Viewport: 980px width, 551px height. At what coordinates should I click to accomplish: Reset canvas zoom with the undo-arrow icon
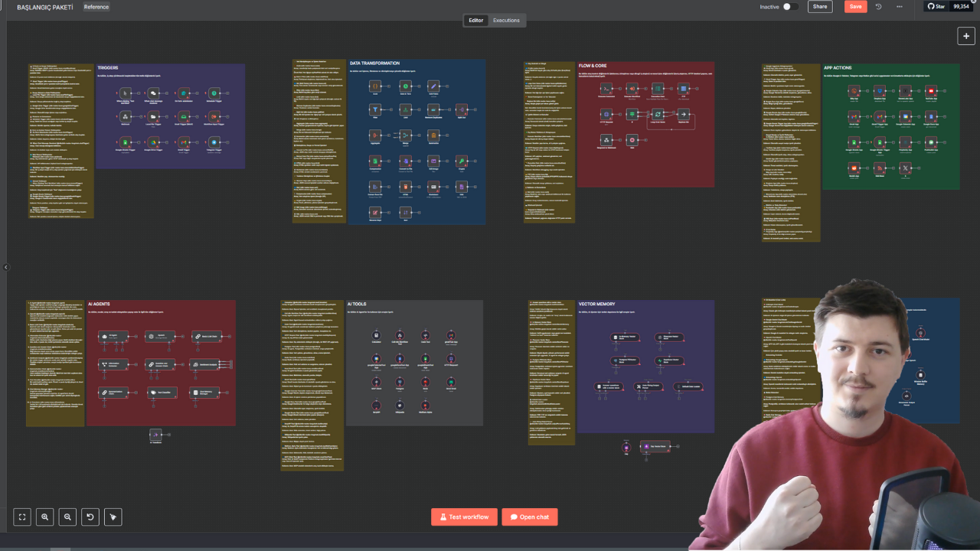90,517
